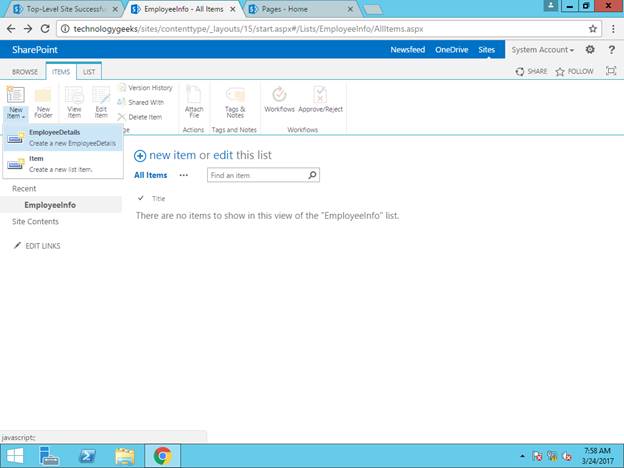Viewport: 624px width, 468px height.
Task: Open the Newsfeed link
Action: pos(408,50)
